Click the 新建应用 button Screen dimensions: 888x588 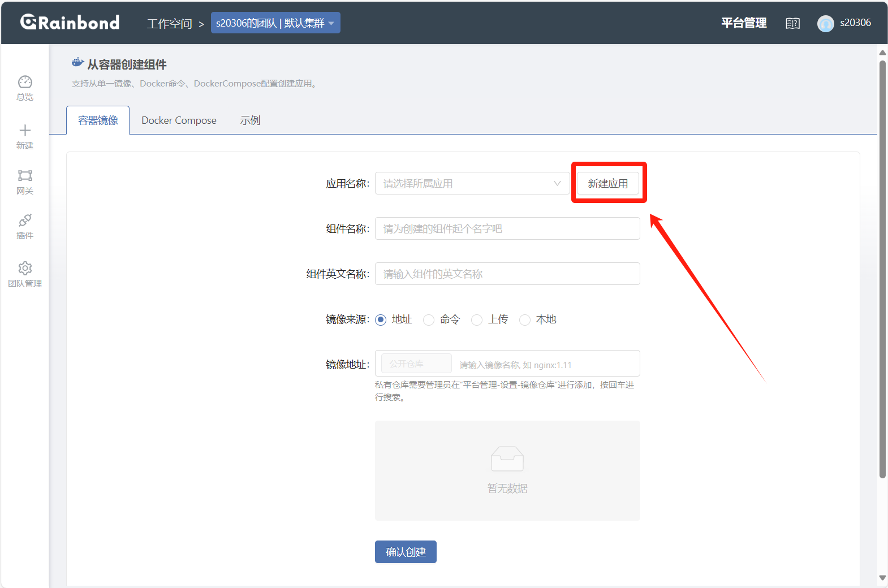click(x=607, y=184)
